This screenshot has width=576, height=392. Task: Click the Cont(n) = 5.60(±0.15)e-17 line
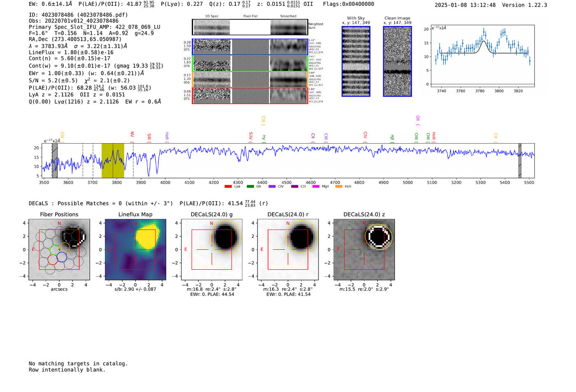coord(70,58)
